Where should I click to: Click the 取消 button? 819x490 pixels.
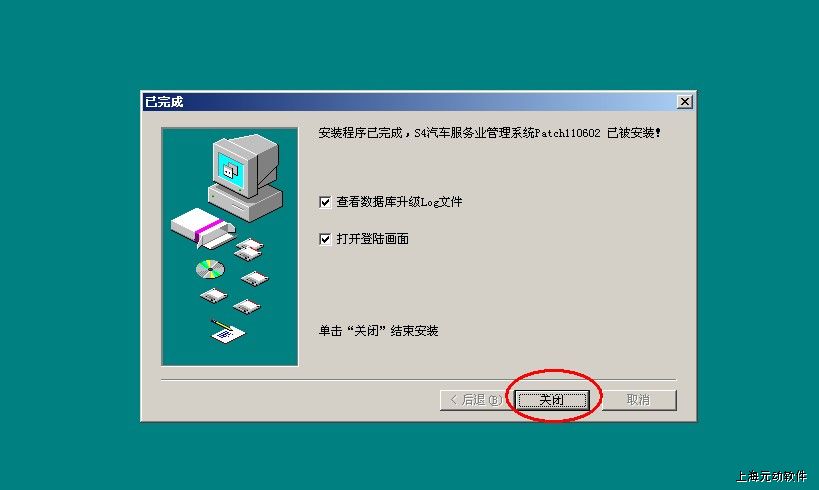coord(638,400)
